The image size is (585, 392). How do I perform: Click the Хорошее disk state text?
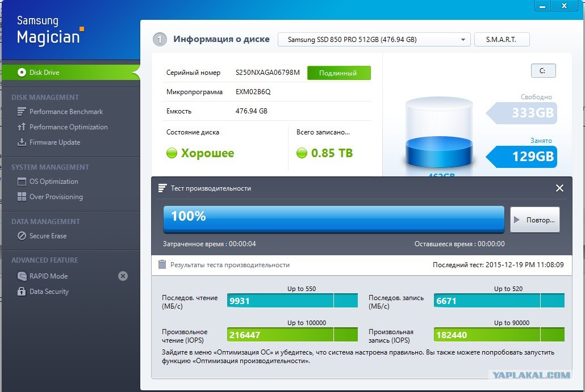coord(207,153)
